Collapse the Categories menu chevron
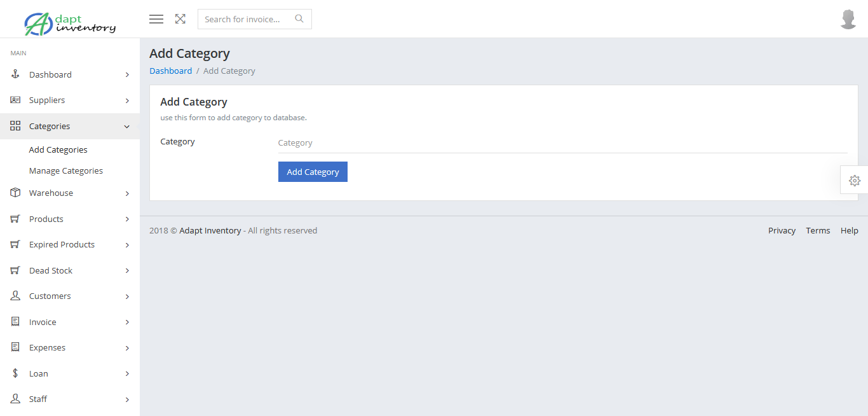 tap(126, 126)
